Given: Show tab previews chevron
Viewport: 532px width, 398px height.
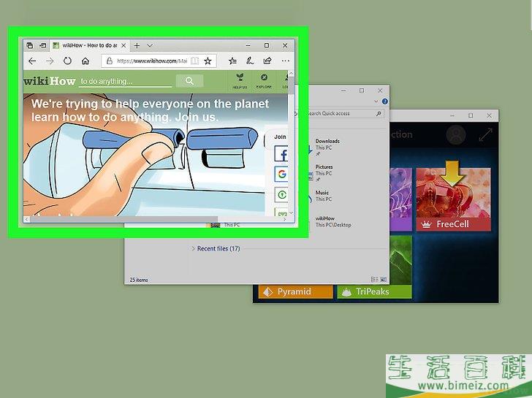Looking at the screenshot, I should (150, 45).
